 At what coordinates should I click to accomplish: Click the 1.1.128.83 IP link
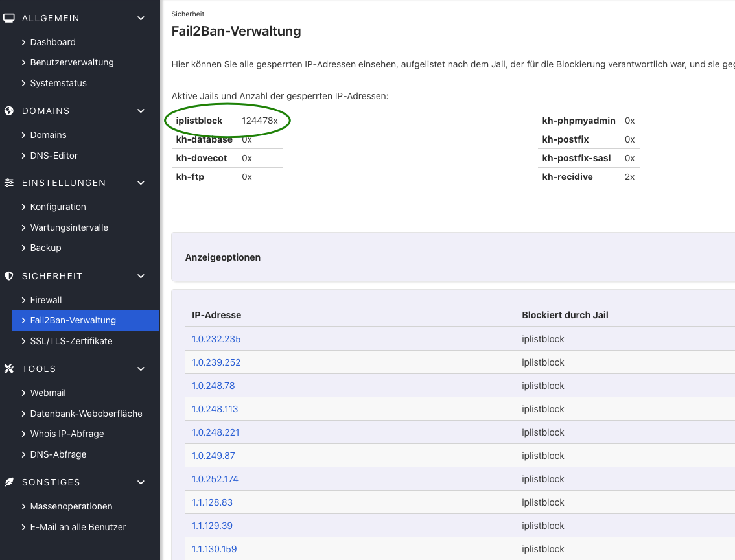point(212,502)
